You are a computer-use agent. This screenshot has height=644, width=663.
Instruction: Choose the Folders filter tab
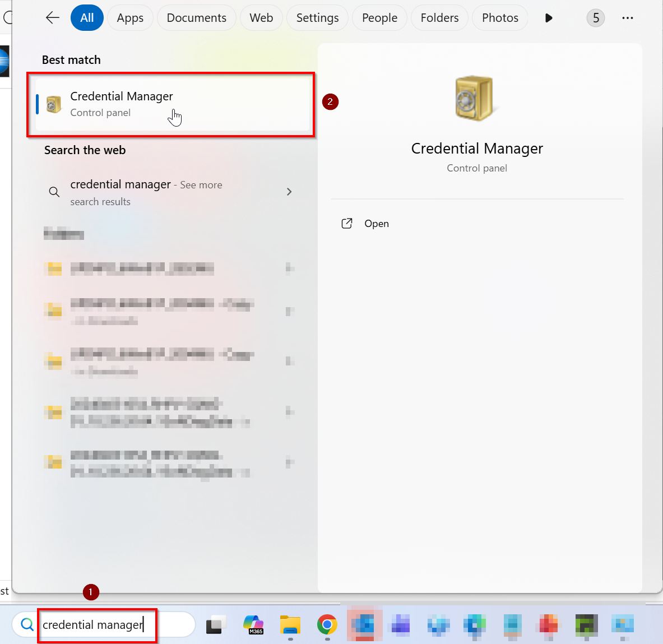pyautogui.click(x=439, y=18)
